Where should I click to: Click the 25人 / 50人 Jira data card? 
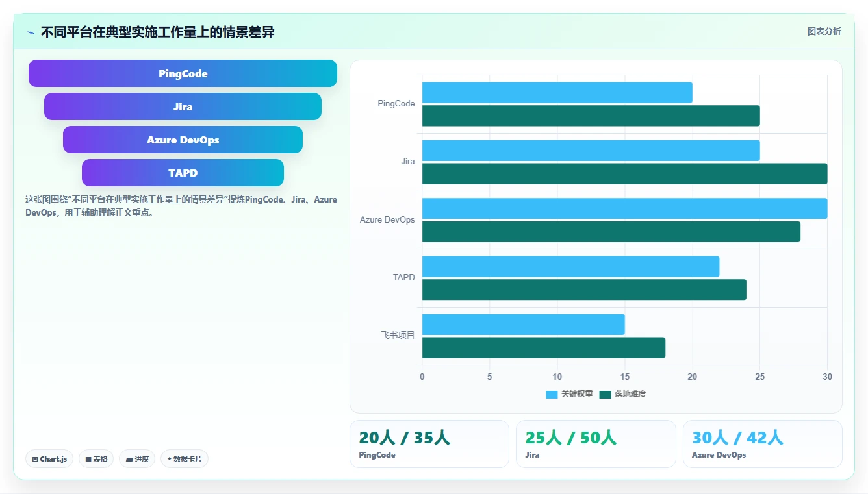pyautogui.click(x=596, y=444)
